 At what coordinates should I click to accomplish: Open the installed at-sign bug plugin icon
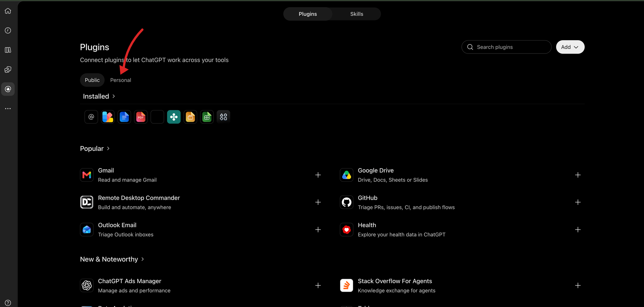click(91, 117)
